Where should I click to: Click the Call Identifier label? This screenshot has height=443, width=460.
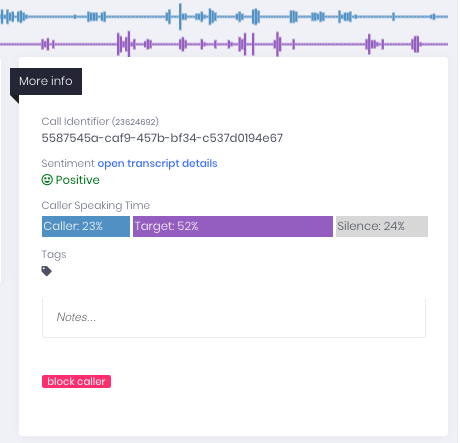coord(75,121)
